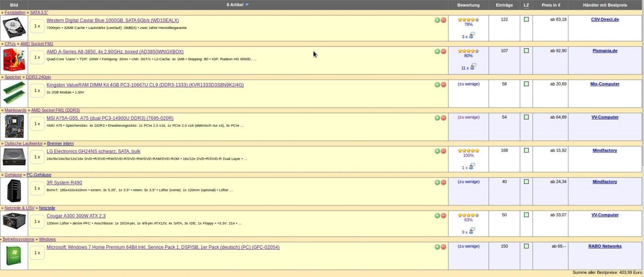Open Microsoft Windows 7 Home Premium product link
This screenshot has height=277, width=644.
pyautogui.click(x=163, y=247)
